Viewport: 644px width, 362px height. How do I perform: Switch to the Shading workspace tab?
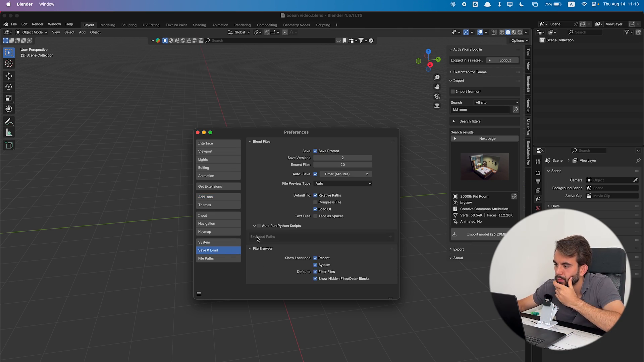[x=199, y=25]
